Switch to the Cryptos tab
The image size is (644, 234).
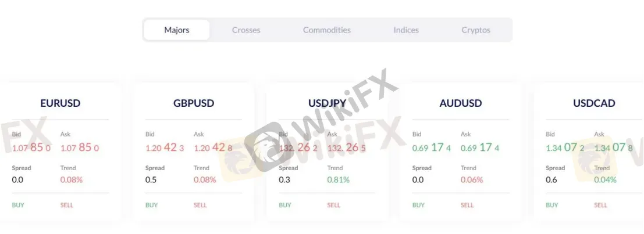coord(476,30)
